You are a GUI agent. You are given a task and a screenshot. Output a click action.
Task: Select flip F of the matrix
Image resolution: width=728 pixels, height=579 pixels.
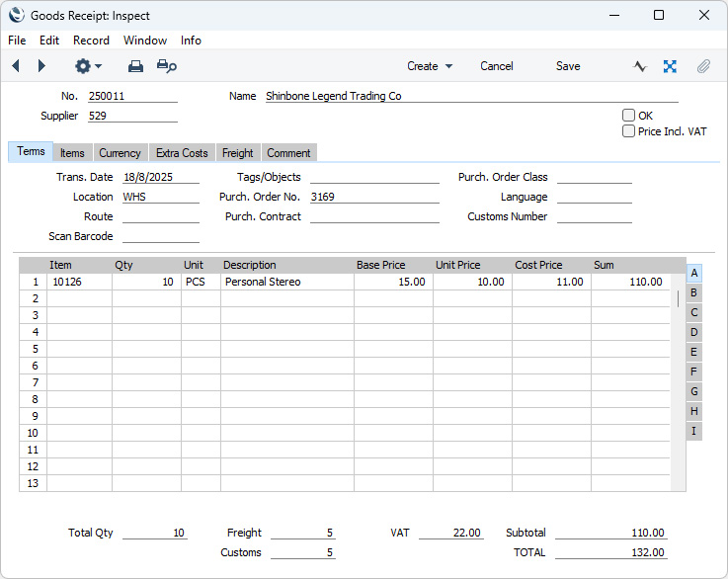694,372
